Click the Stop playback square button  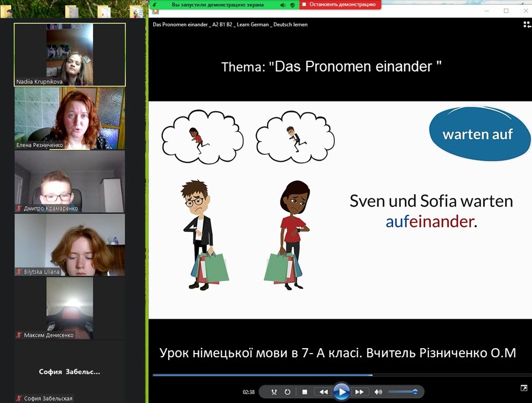pos(305,392)
